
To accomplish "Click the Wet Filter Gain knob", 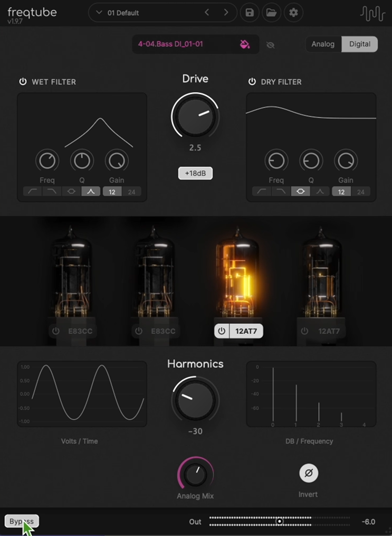I will [117, 161].
